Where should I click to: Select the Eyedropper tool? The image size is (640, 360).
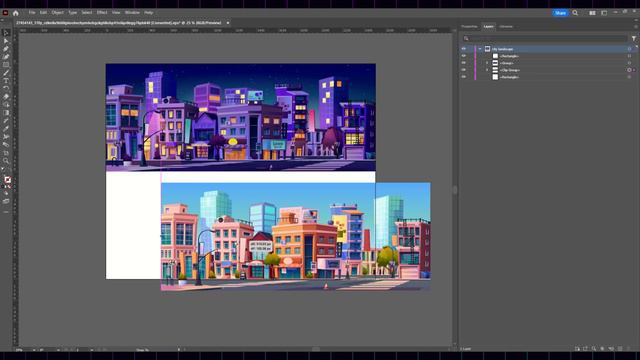(x=6, y=129)
